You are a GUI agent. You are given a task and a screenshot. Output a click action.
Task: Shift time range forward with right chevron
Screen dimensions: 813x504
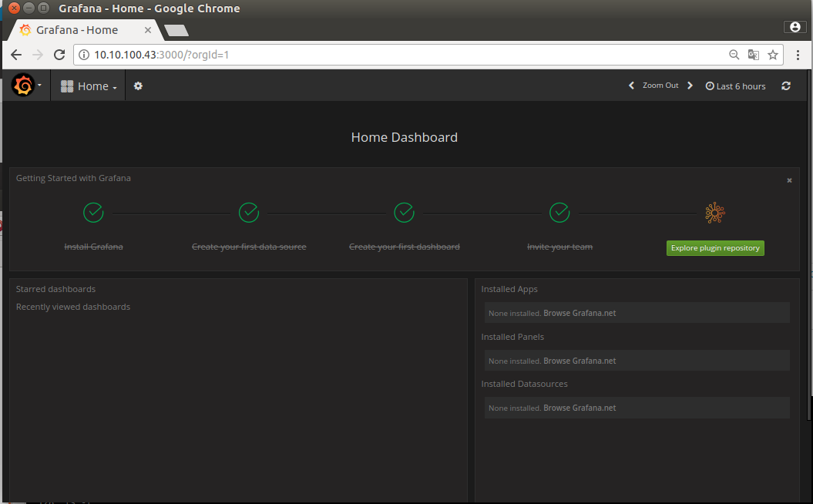click(690, 86)
